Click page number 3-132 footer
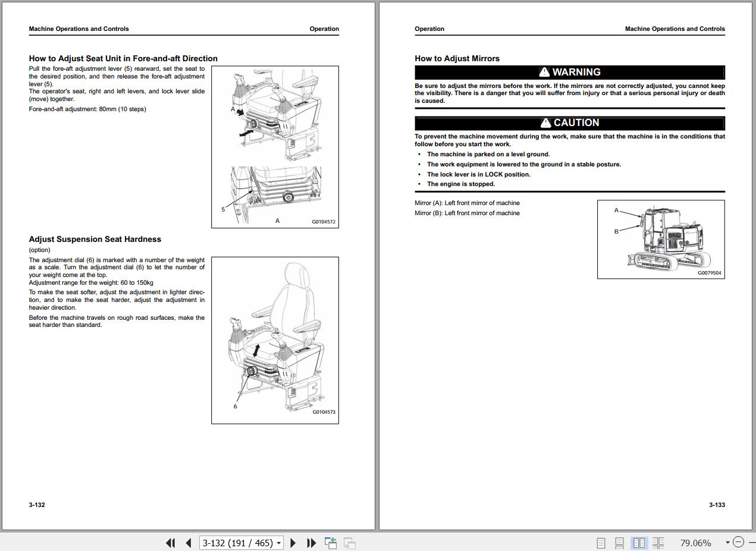Image resolution: width=756 pixels, height=551 pixels. pos(37,505)
